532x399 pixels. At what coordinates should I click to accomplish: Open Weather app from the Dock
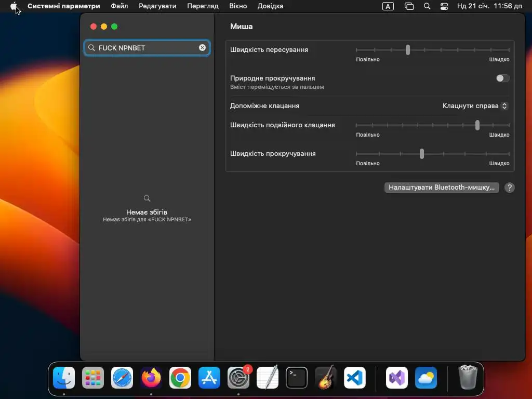(426, 378)
